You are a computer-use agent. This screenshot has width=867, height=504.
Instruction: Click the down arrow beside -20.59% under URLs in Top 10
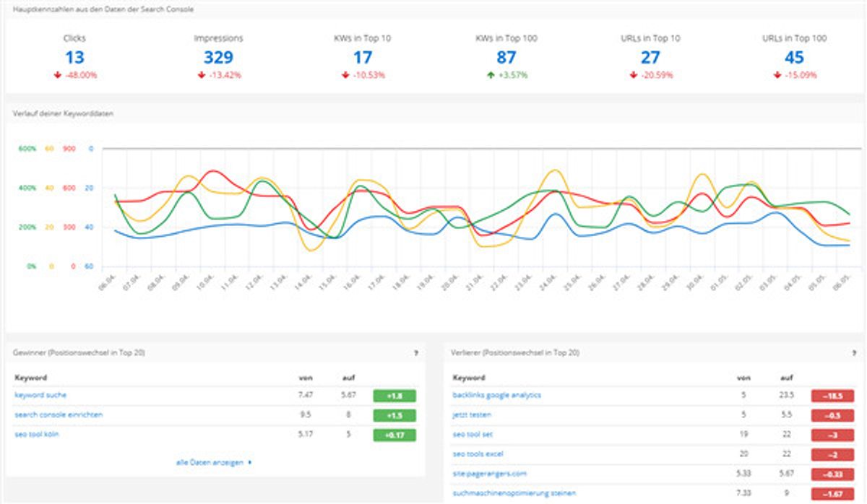pos(634,74)
